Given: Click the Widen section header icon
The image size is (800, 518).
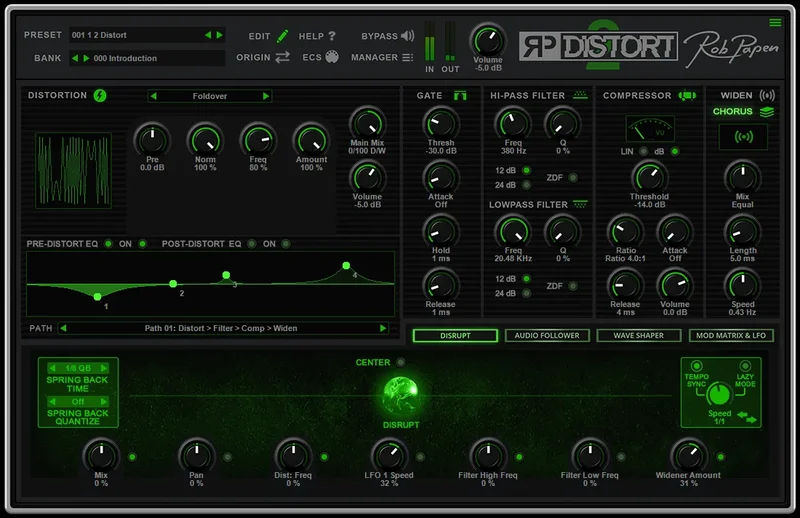Looking at the screenshot, I should (767, 95).
